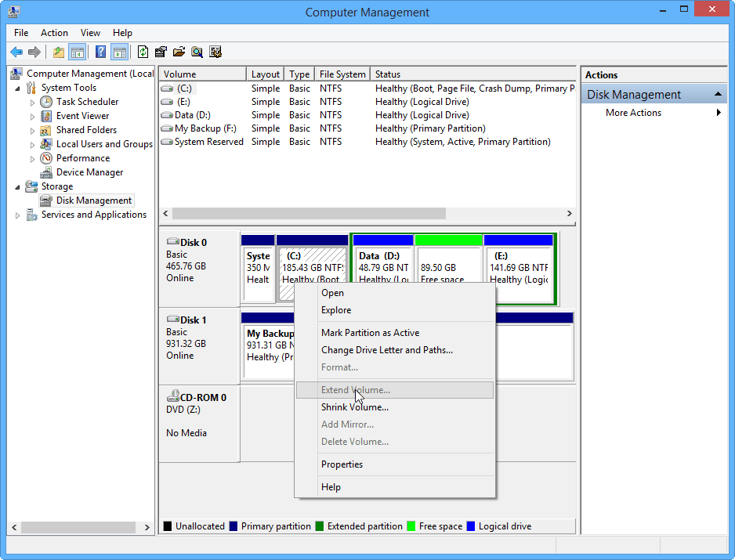Collapse the Storage tree node
Screen dimensions: 735x560
click(x=17, y=187)
